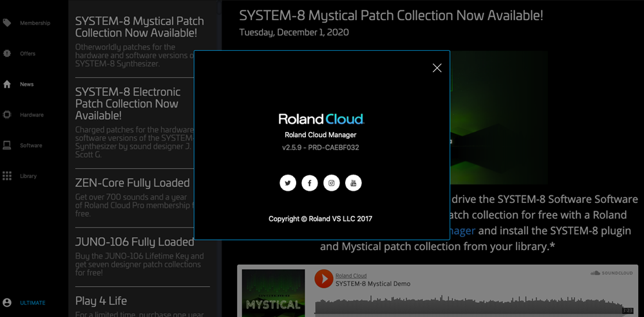Click the SoundCloud logo in the player
This screenshot has height=317, width=644.
click(611, 273)
